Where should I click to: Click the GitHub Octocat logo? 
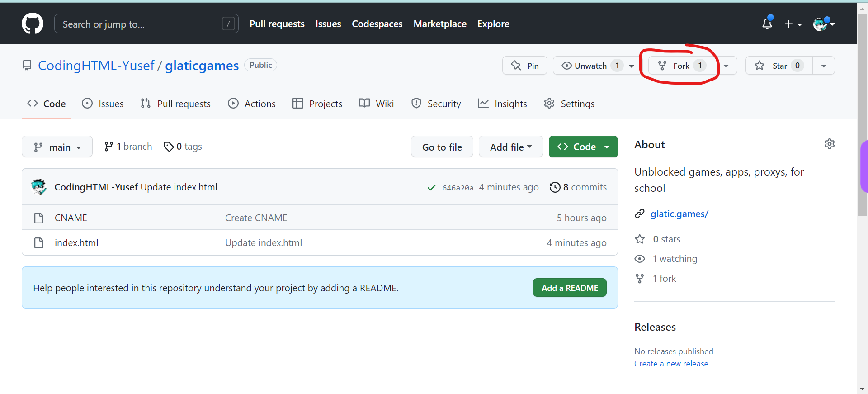33,24
